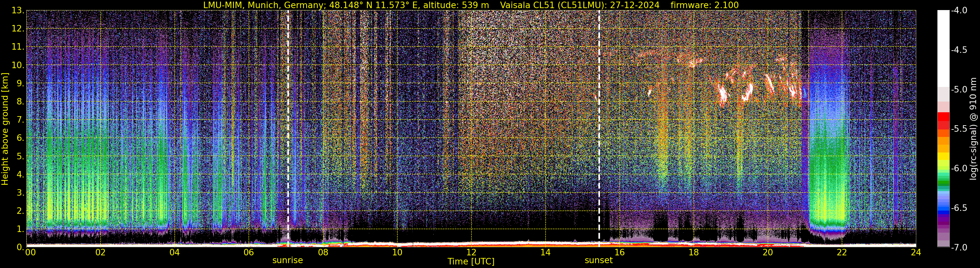Click the colorbar value '-4.5'
Viewport: 980px width, 268px height.
[x=959, y=50]
